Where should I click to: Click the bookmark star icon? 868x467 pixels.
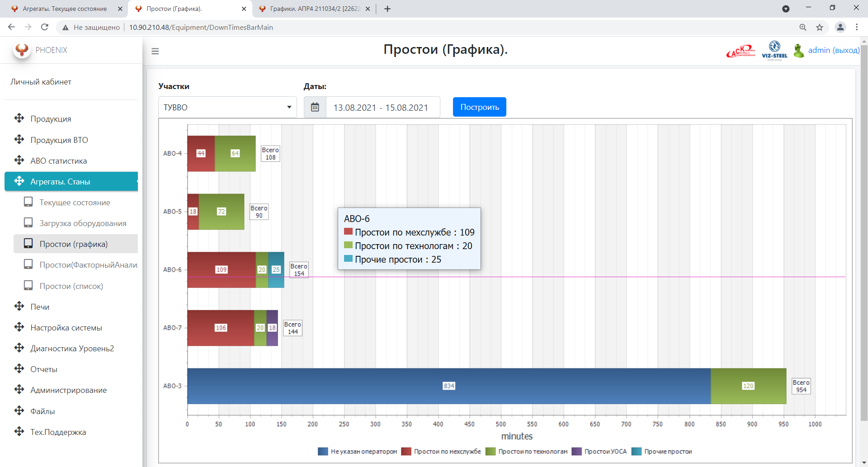click(x=820, y=27)
